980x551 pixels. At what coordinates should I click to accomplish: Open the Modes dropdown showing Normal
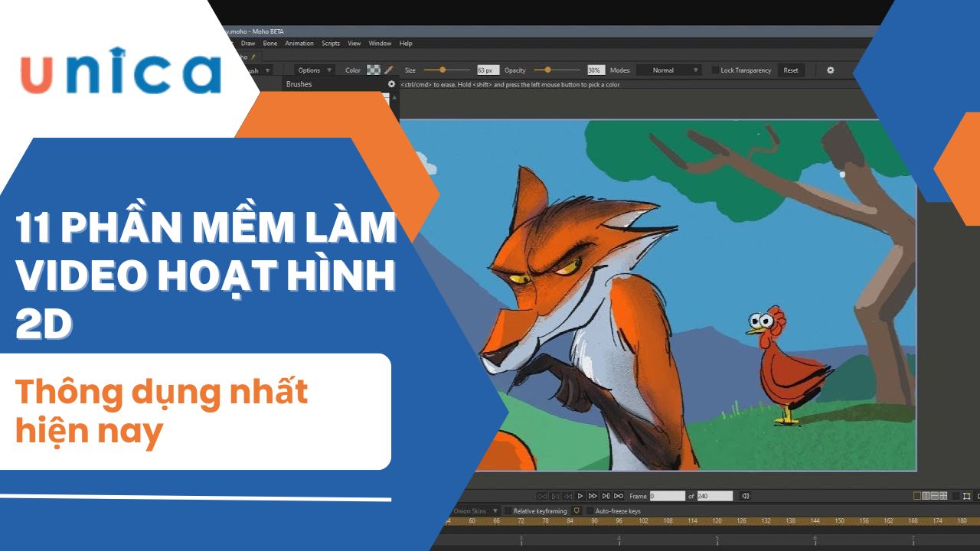click(x=668, y=70)
